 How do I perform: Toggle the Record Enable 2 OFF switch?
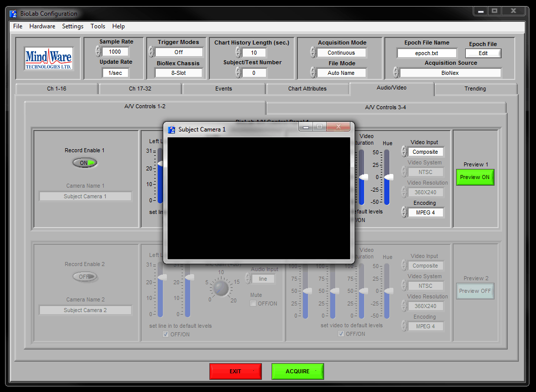click(85, 277)
